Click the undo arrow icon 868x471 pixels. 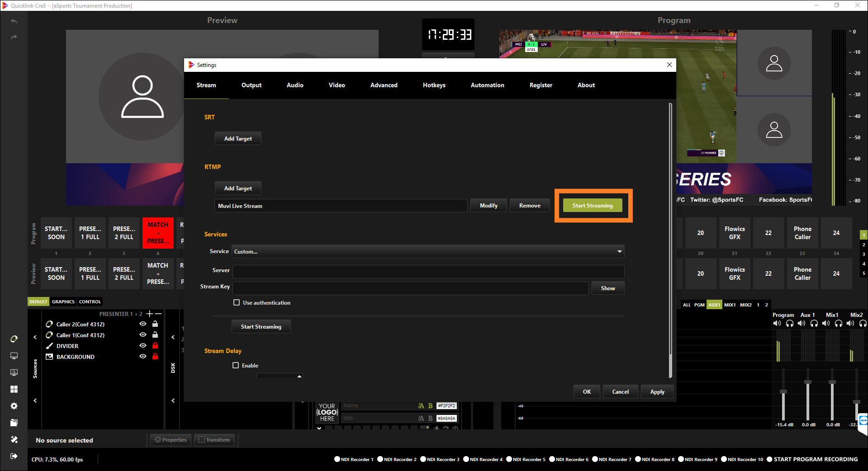[x=14, y=21]
